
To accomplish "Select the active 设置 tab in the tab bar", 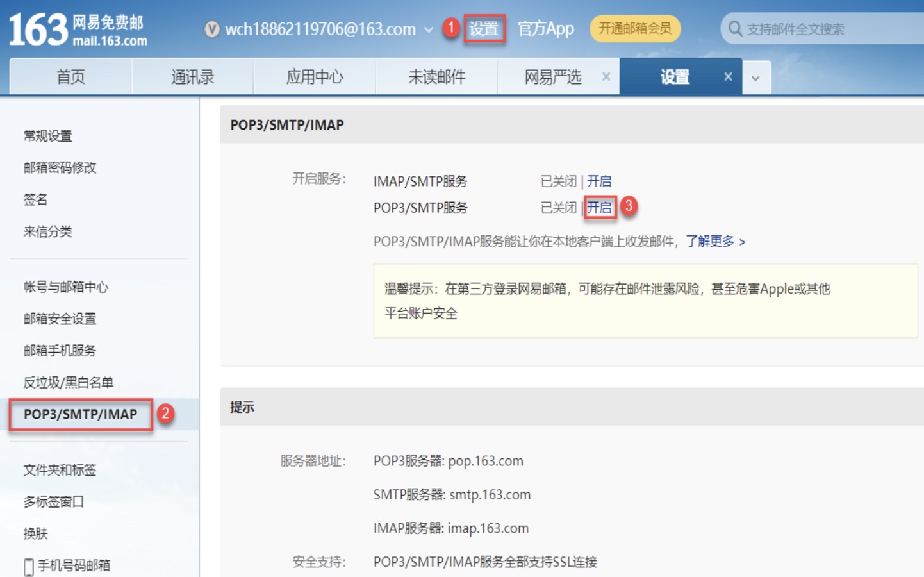I will coord(675,77).
